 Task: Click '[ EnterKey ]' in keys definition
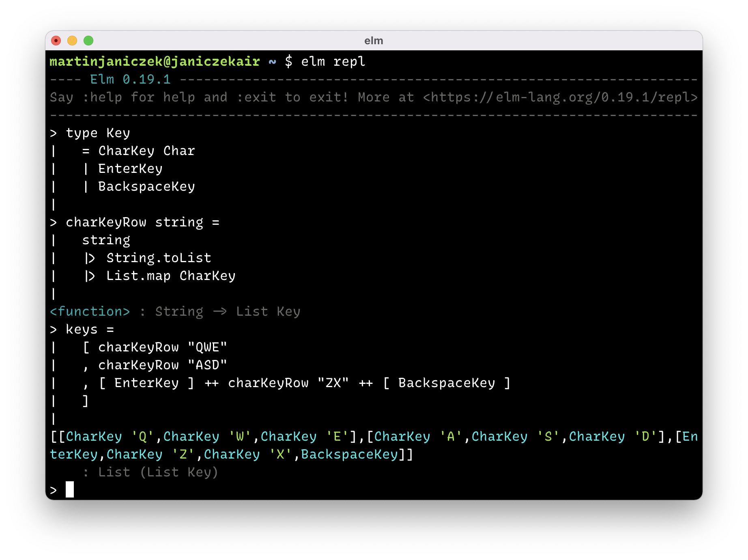coord(146,383)
